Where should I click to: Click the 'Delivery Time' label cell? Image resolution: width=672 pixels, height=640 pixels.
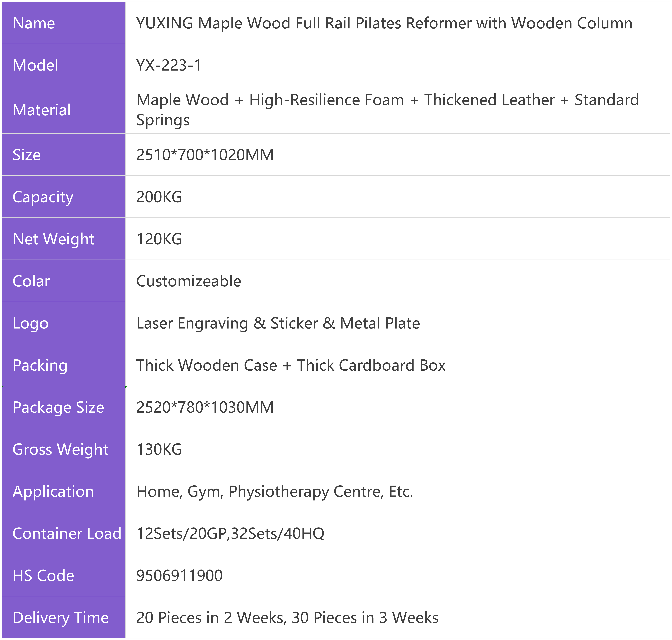[64, 617]
